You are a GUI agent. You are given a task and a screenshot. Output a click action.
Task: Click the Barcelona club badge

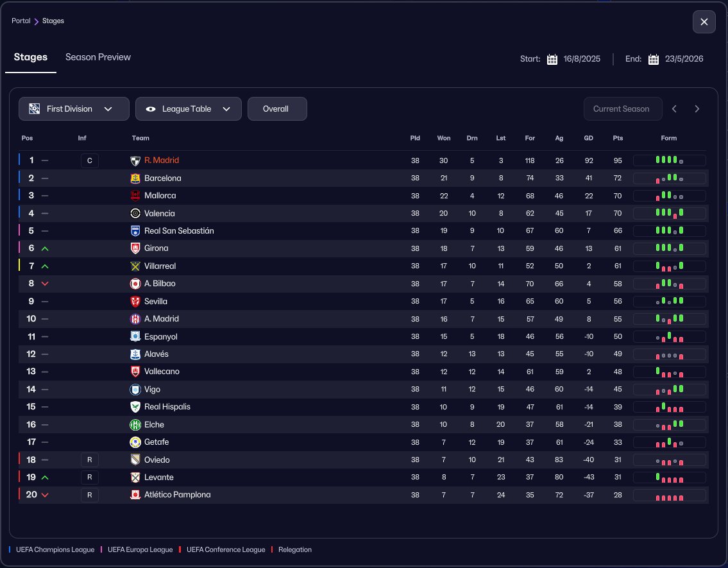tap(135, 178)
